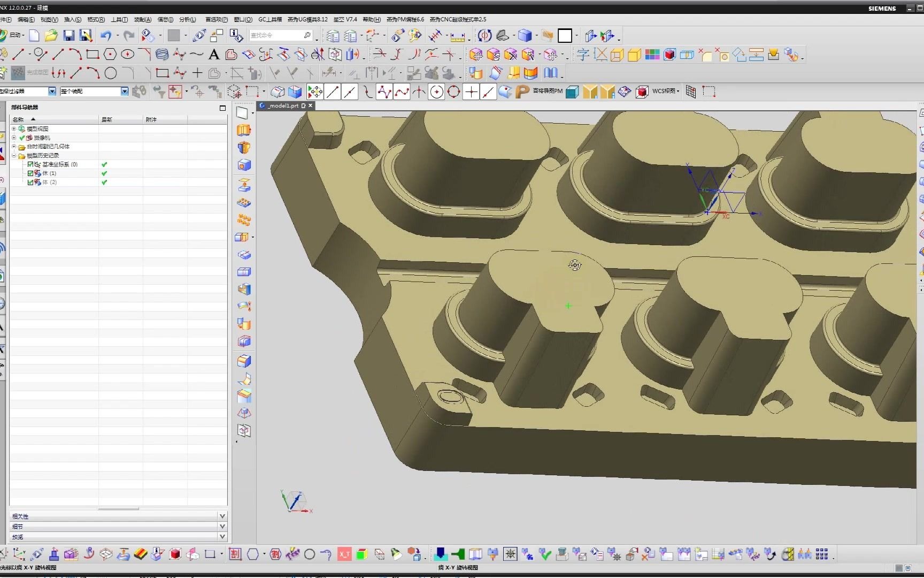
Task: Click the WCS视图 button
Action: [x=664, y=92]
